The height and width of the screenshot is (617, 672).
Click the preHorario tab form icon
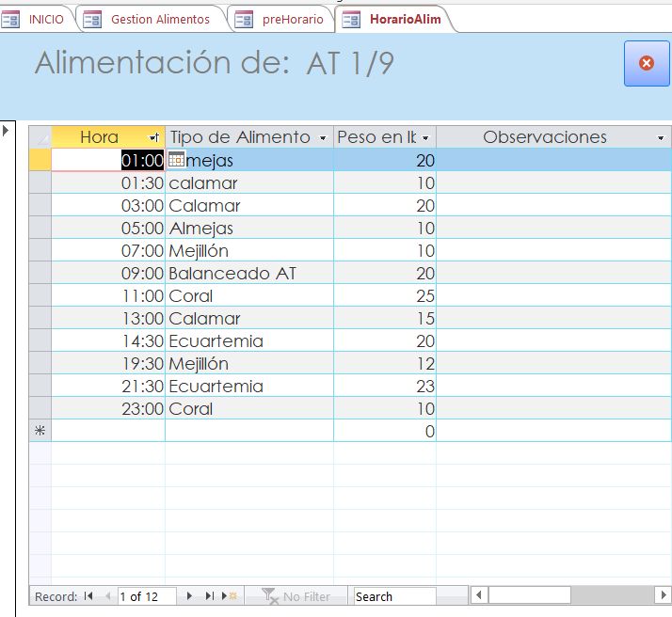(x=244, y=20)
